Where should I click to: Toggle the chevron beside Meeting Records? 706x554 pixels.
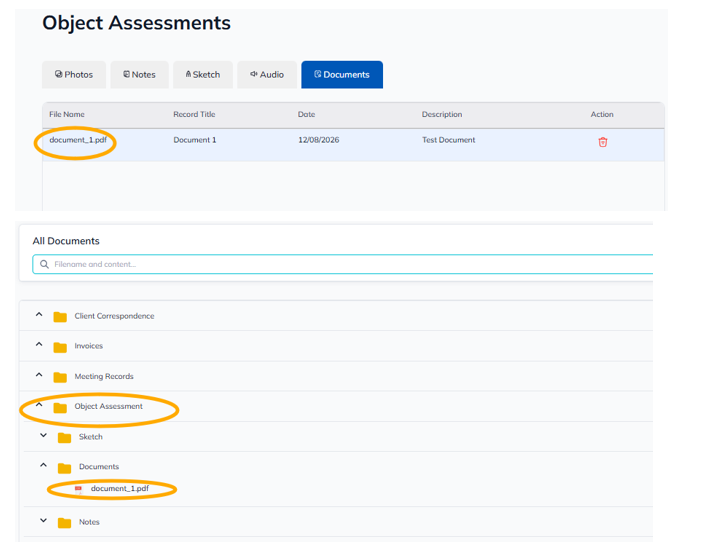pos(39,375)
